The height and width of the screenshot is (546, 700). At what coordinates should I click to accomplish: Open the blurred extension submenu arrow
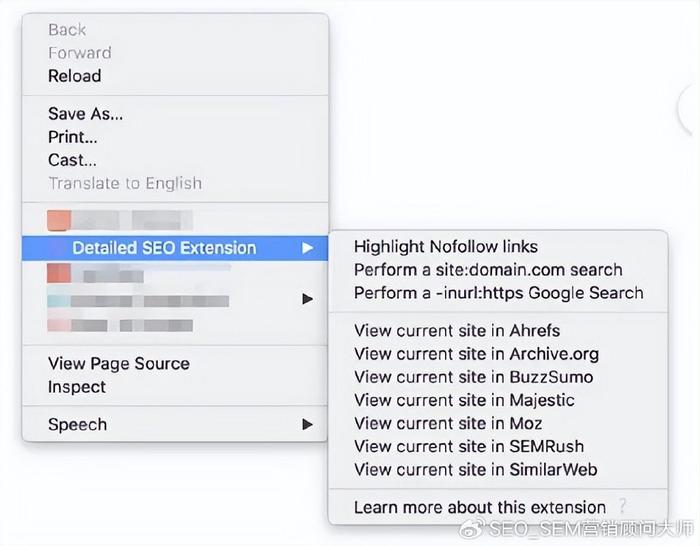[x=307, y=299]
